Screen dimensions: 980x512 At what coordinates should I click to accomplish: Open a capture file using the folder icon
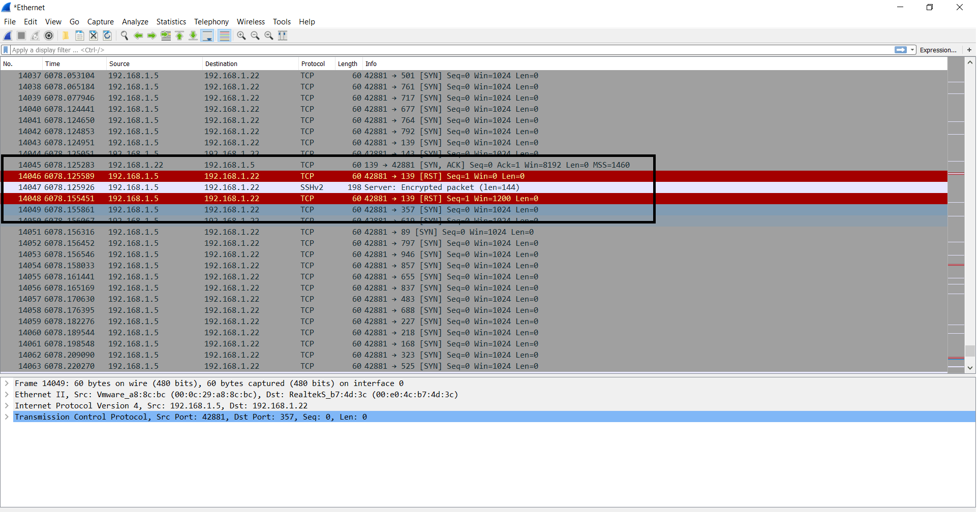[x=66, y=36]
